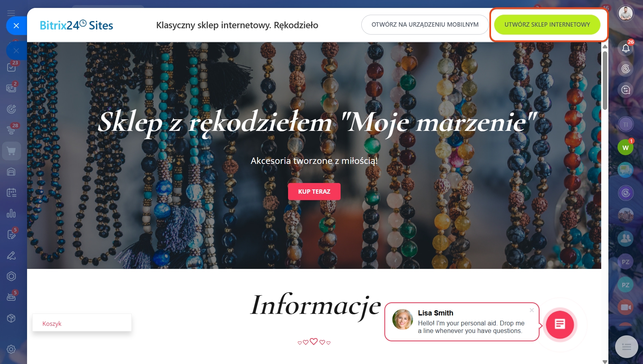The height and width of the screenshot is (364, 643).
Task: Click the green W avatar in right panel
Action: tap(625, 148)
